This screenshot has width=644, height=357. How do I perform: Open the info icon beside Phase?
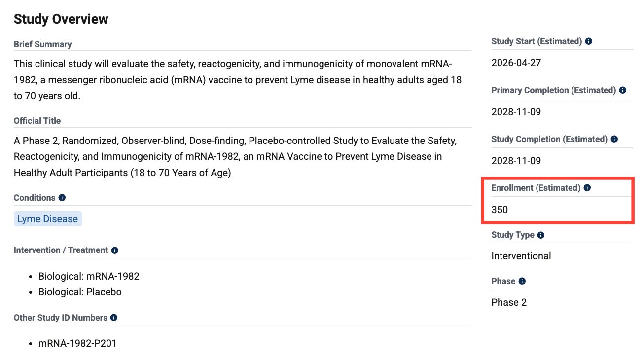[x=522, y=281]
